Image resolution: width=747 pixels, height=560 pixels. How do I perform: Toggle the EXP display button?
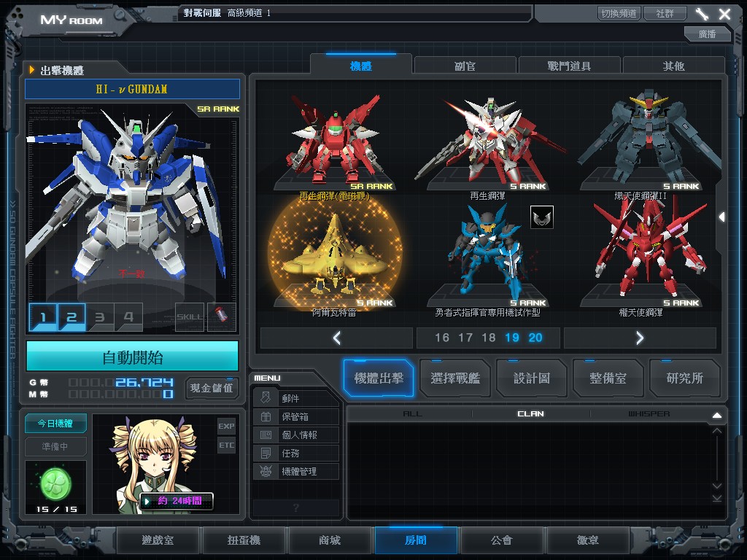click(x=226, y=426)
